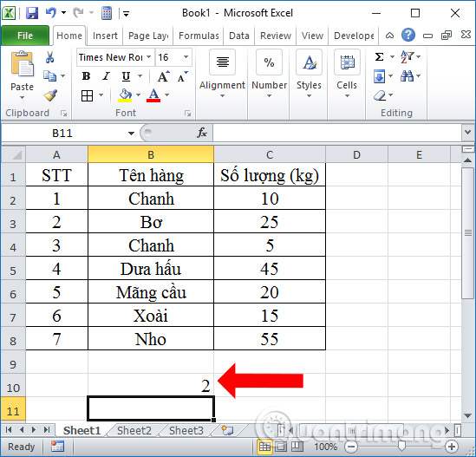The width and height of the screenshot is (476, 457).
Task: Apply cell borders with the Borders icon
Action: point(87,96)
